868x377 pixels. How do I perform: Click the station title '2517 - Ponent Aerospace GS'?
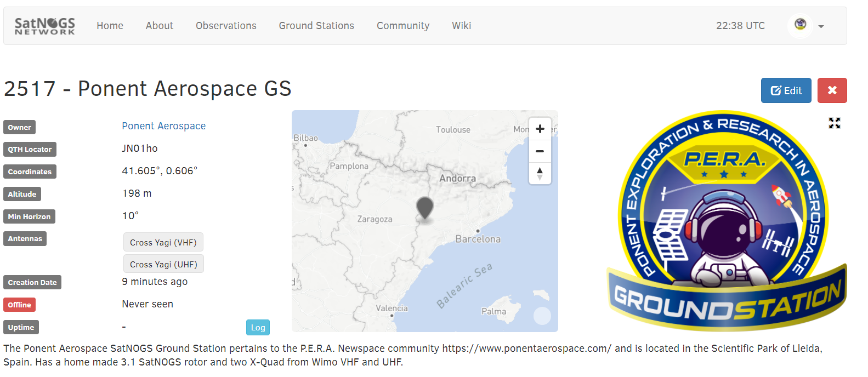tap(147, 89)
